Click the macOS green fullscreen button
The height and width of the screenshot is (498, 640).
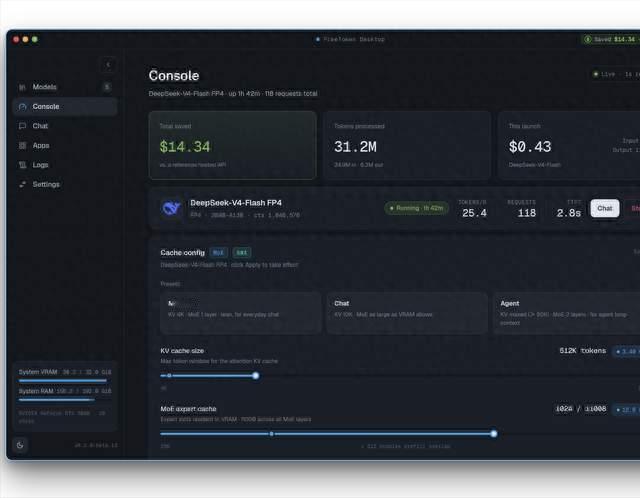pos(35,39)
